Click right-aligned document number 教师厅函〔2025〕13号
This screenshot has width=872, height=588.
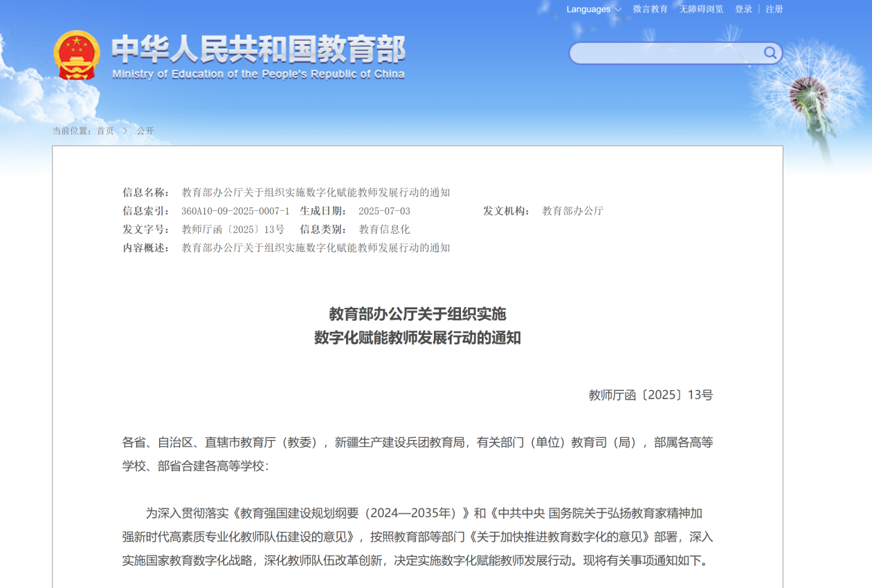click(x=651, y=395)
